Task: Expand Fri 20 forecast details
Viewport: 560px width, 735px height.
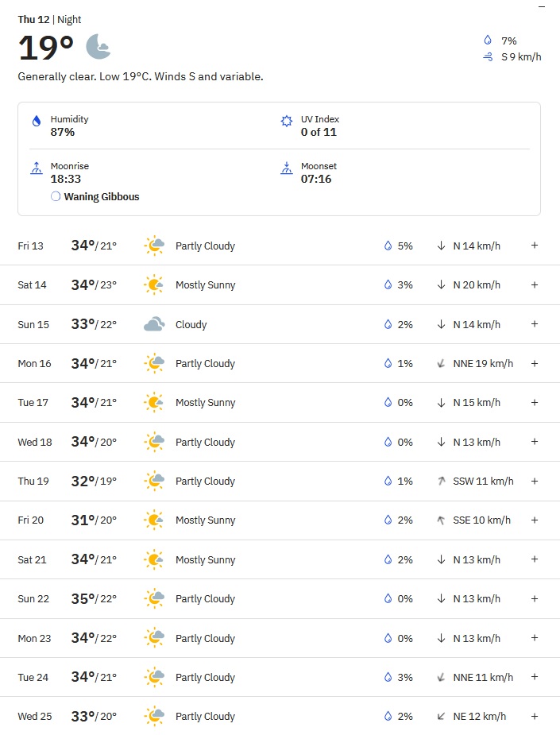Action: (535, 520)
